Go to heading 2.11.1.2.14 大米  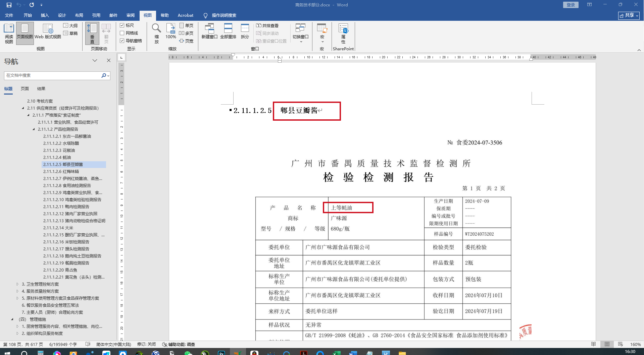pyautogui.click(x=58, y=228)
